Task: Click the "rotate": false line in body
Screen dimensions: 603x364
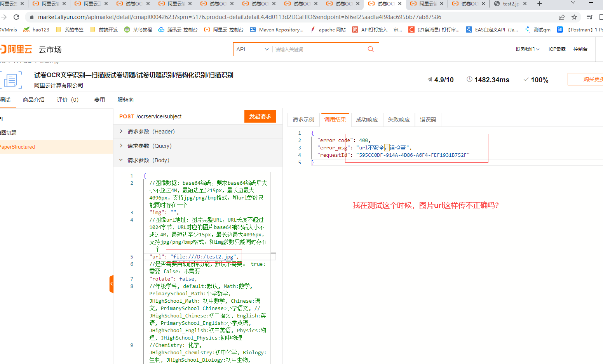Action: coord(173,279)
